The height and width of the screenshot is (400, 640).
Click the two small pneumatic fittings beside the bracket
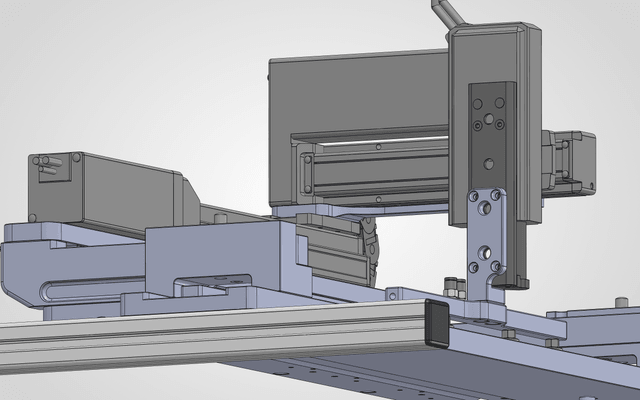[455, 287]
